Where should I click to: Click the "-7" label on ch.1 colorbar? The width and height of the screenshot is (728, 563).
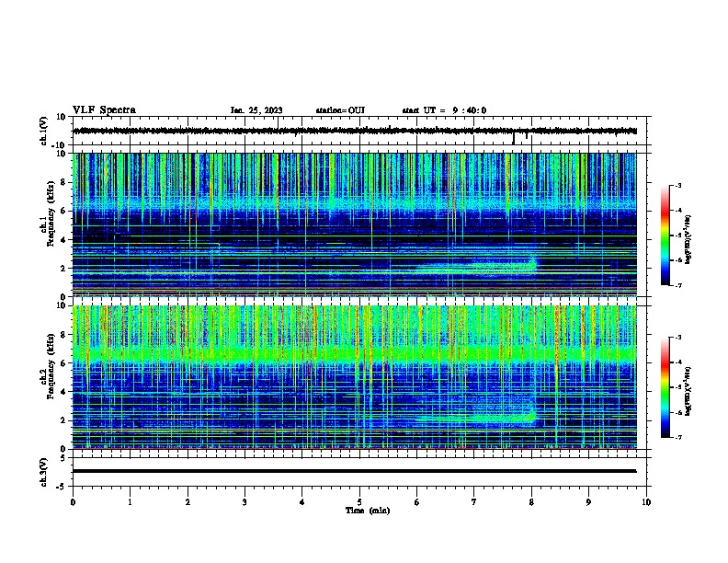(x=677, y=285)
